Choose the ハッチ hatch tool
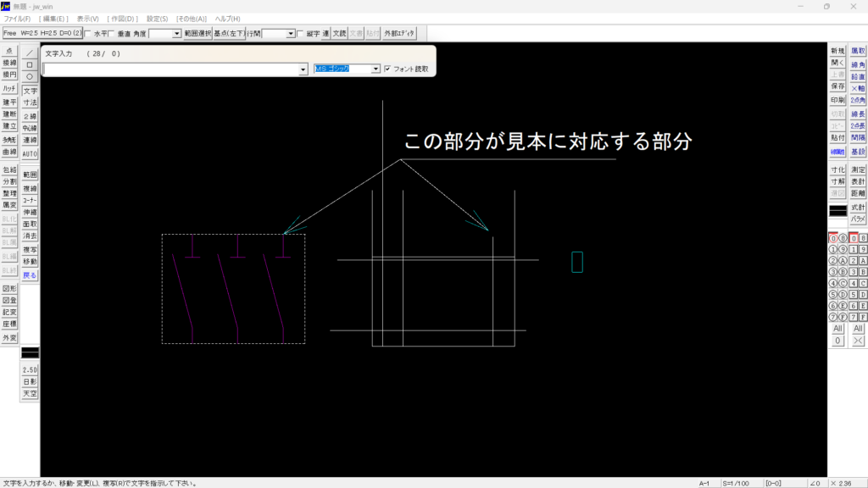 [9, 89]
